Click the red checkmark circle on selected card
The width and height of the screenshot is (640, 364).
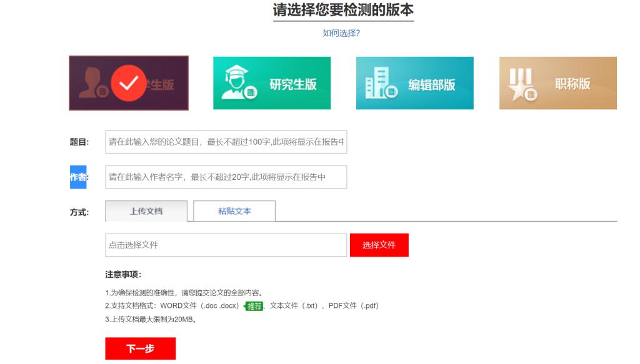129,83
